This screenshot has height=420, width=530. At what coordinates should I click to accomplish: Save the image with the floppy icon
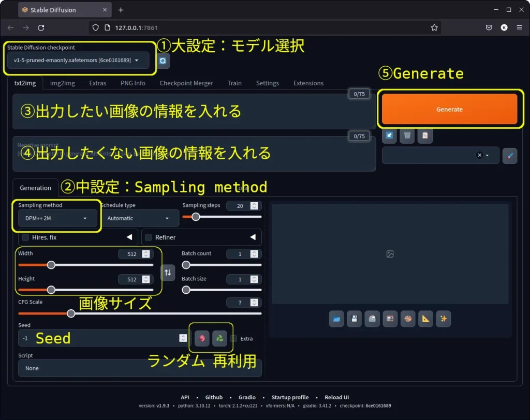(354, 319)
